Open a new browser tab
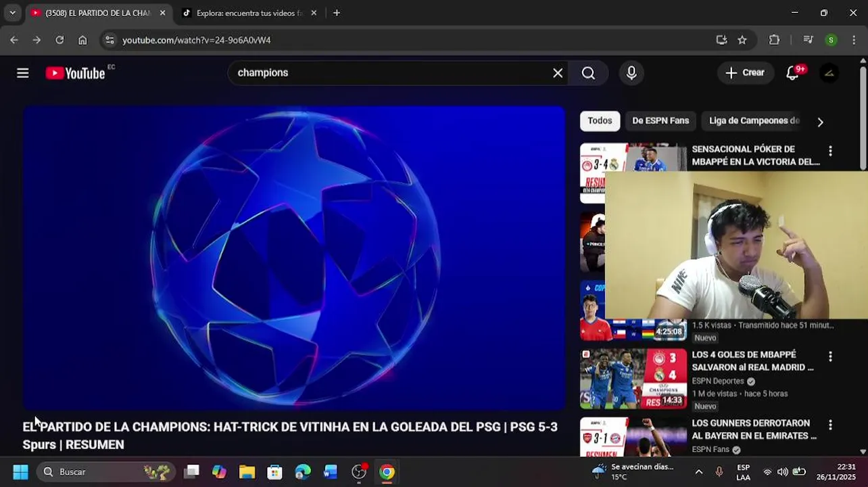 tap(337, 13)
